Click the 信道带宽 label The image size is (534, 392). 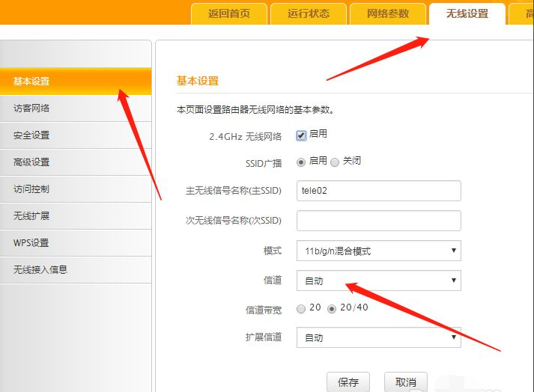[x=264, y=310]
